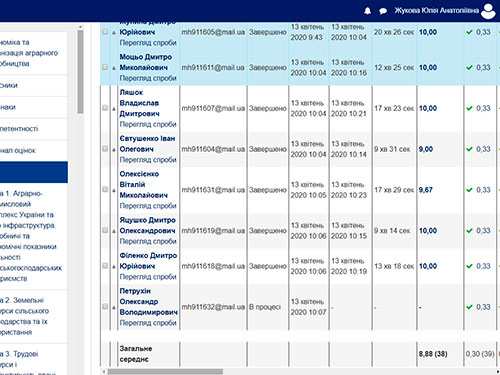Open Моцьо Дмитро Миколайович profile link
This screenshot has width=500, height=375.
point(146,62)
